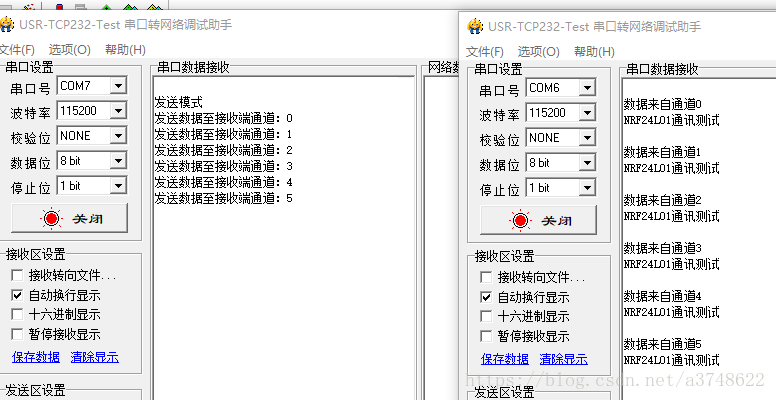Screen dimensions: 776x400
Task: Click line 数据来自通道4 in COM6 window
Action: tap(663, 296)
